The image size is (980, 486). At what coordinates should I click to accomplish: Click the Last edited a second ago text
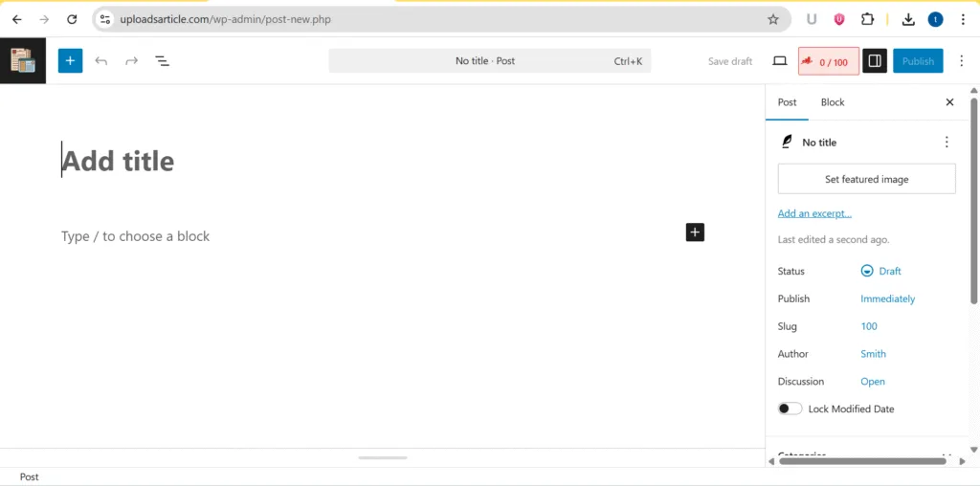(x=834, y=239)
